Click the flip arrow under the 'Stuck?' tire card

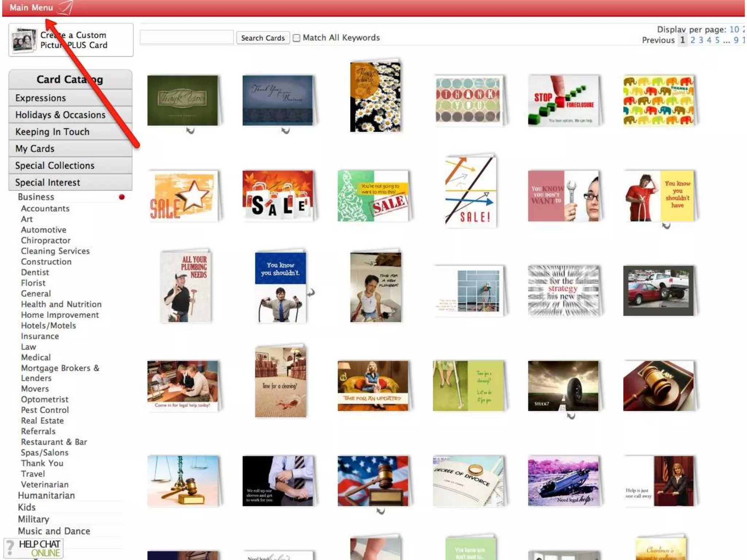(571, 416)
